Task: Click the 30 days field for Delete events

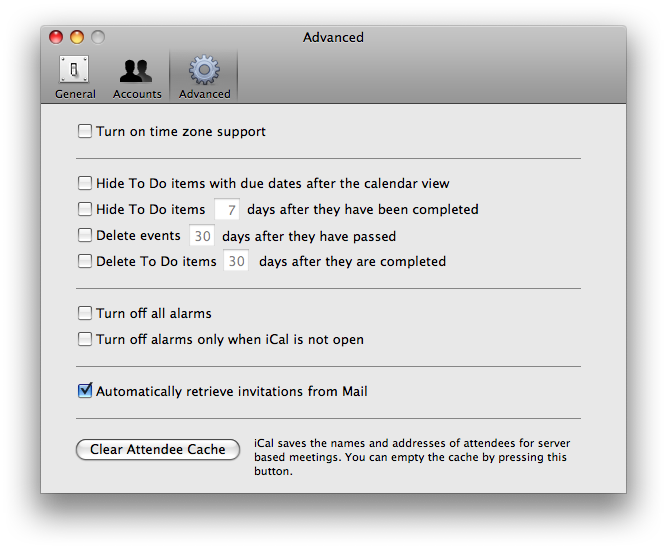Action: 202,236
